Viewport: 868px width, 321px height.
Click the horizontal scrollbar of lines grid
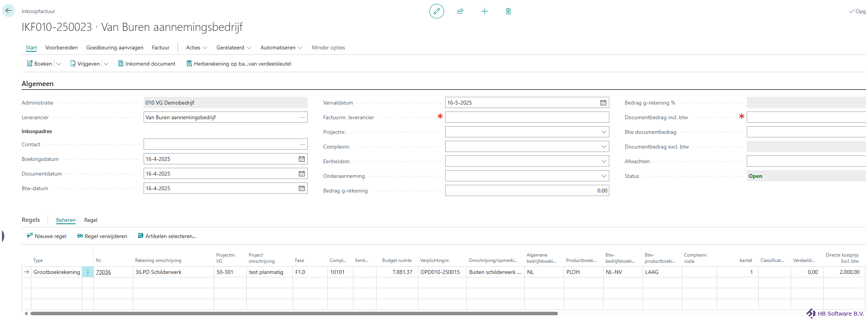(294, 313)
